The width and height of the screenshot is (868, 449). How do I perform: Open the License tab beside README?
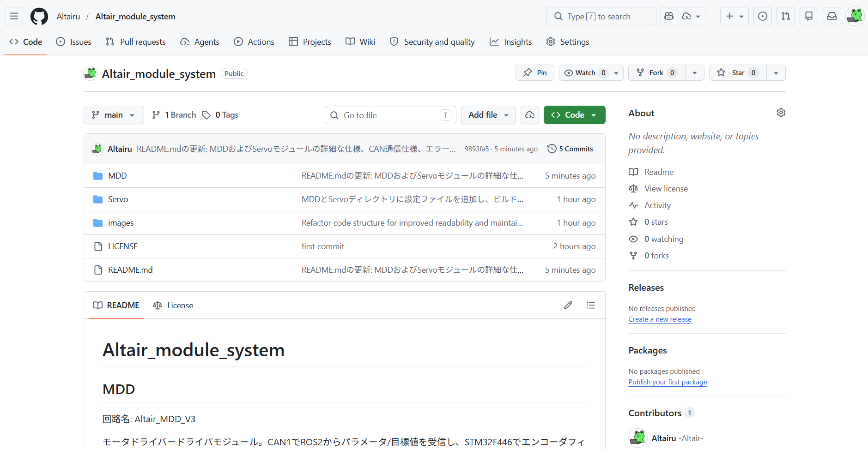173,305
